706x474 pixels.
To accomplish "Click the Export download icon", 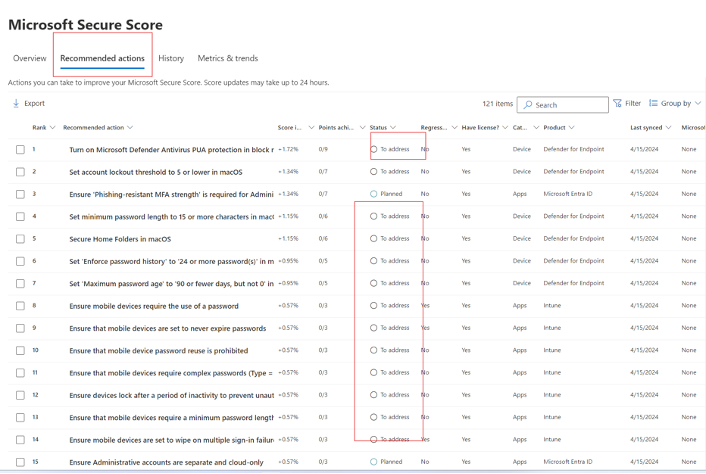I will pos(16,103).
